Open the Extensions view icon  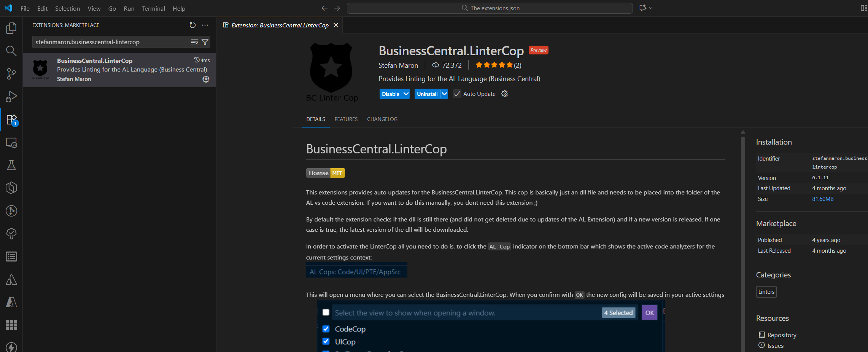pyautogui.click(x=11, y=120)
